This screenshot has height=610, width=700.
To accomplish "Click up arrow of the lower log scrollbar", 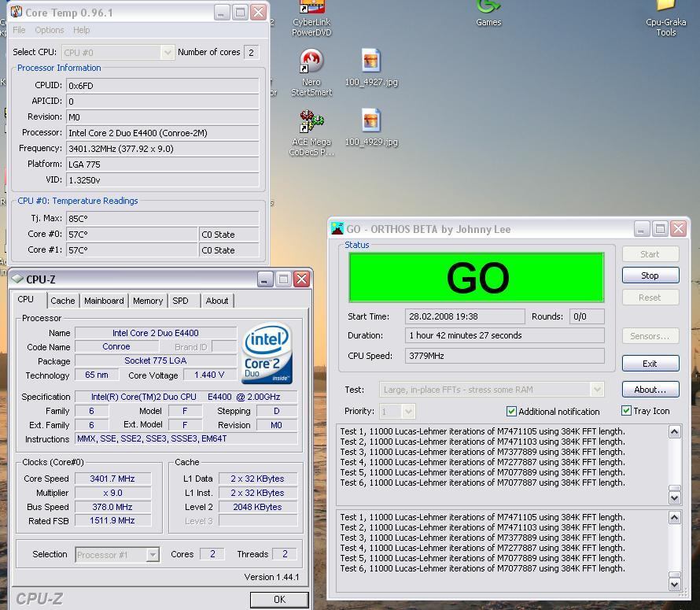I will pyautogui.click(x=675, y=517).
